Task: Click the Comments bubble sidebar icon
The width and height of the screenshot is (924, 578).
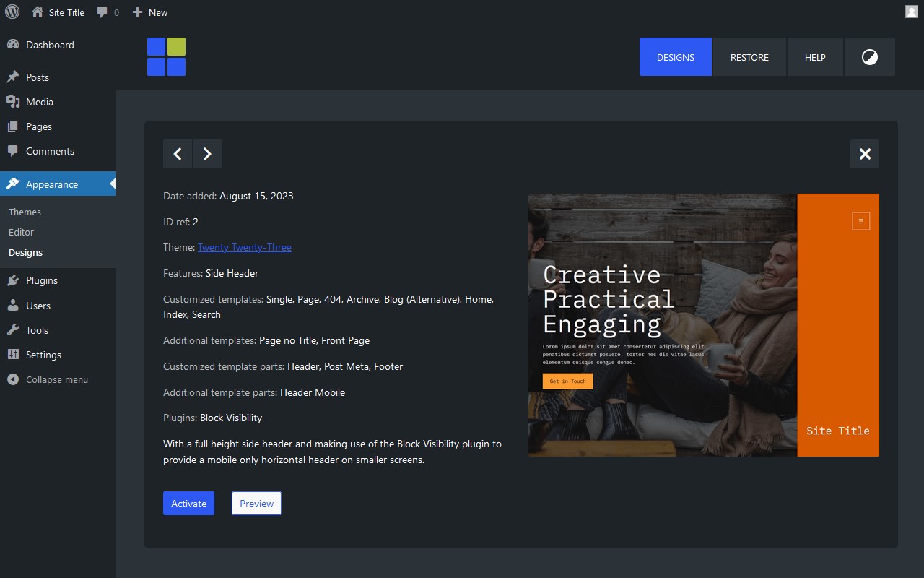Action: (13, 151)
